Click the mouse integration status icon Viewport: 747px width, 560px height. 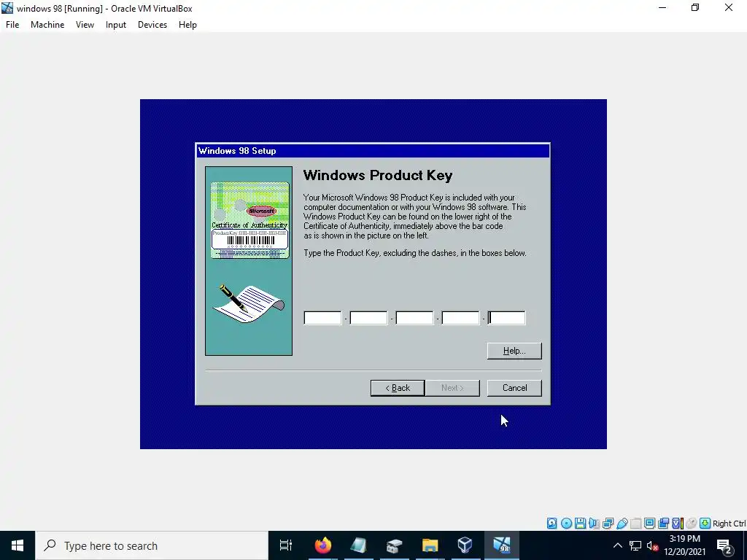pyautogui.click(x=692, y=524)
